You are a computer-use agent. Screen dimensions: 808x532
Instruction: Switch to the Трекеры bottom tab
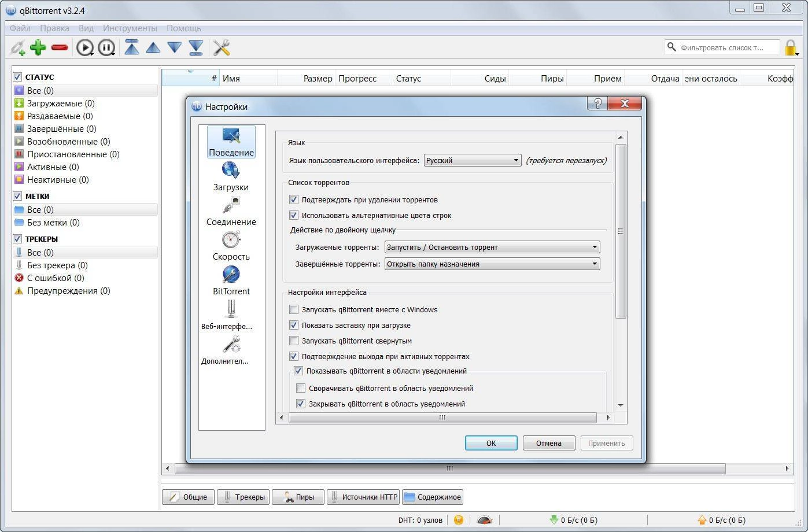(243, 497)
